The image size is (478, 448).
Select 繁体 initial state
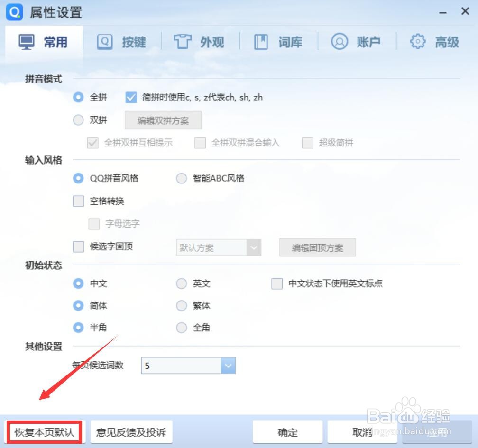click(181, 305)
